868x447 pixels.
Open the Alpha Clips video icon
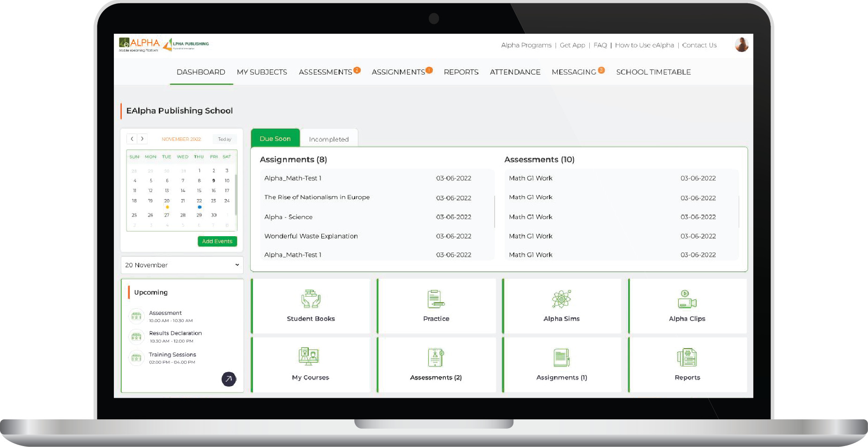click(687, 299)
